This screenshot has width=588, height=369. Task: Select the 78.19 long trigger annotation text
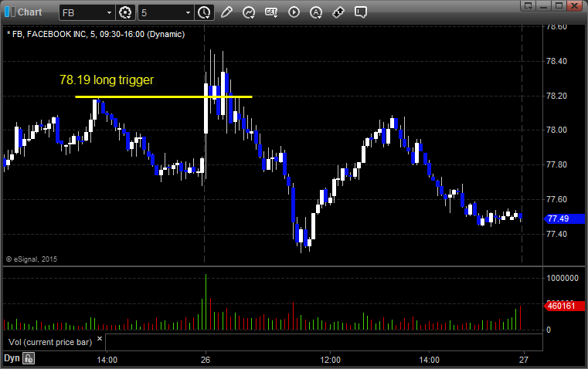[x=107, y=80]
